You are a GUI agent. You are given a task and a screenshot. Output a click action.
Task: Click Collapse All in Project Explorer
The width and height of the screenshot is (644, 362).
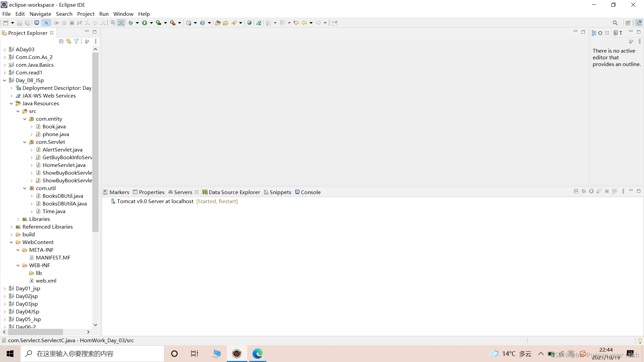(x=61, y=41)
